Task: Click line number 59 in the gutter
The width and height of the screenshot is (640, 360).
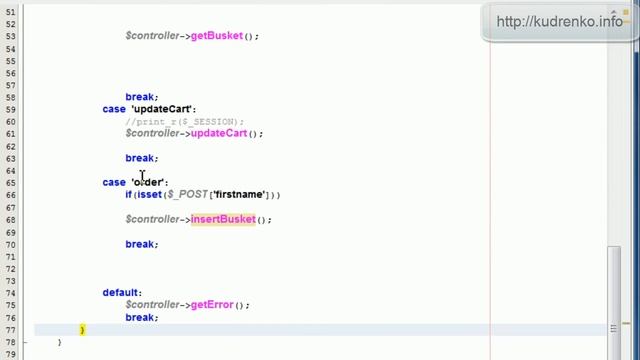Action: (x=11, y=110)
